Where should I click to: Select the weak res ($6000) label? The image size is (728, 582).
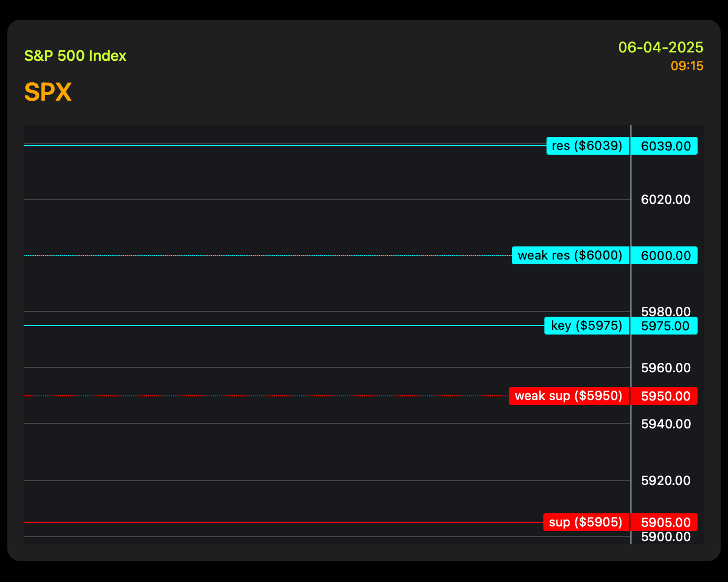[x=571, y=255]
